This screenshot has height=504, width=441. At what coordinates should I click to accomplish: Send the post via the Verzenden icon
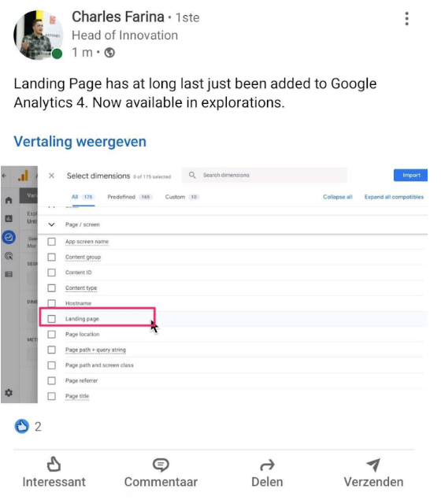click(x=373, y=465)
